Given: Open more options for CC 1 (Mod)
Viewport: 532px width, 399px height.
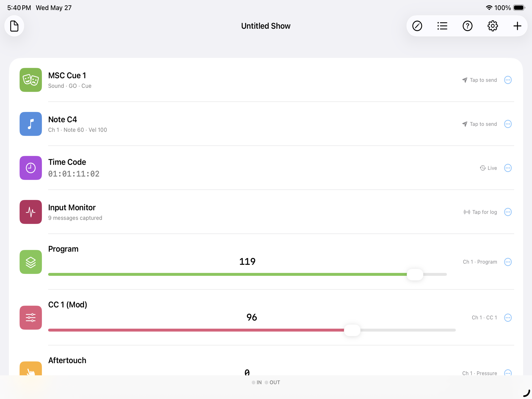Looking at the screenshot, I should click(508, 317).
